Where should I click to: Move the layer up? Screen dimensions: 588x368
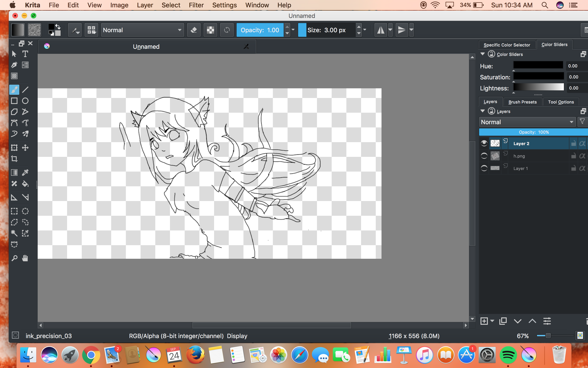(532, 321)
